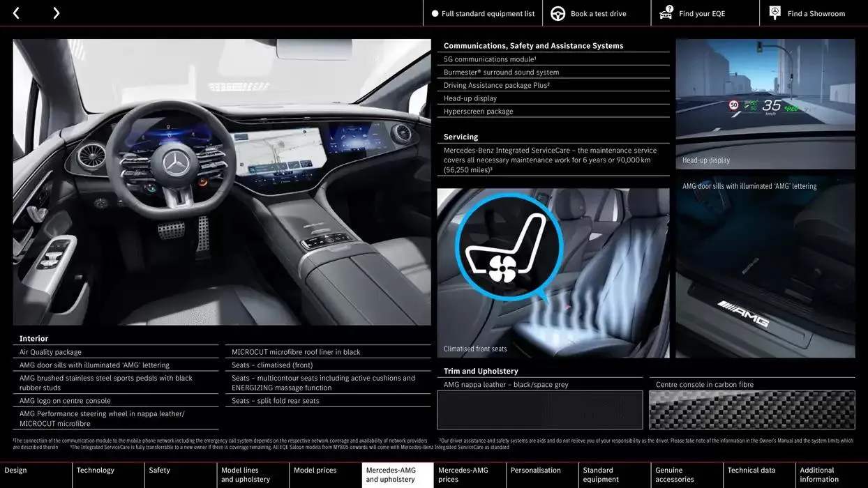The width and height of the screenshot is (868, 488).
Task: Open Book a test drive link
Action: click(597, 13)
